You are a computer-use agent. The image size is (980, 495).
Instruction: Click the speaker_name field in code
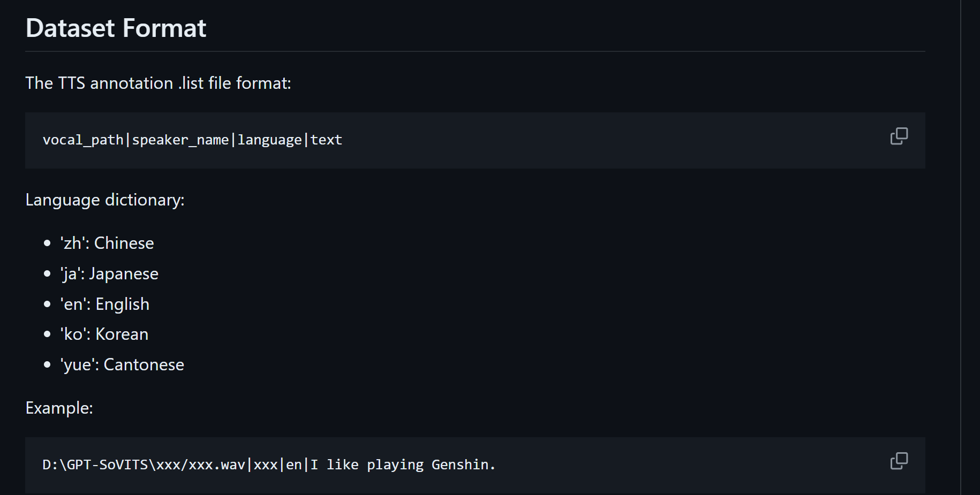180,140
